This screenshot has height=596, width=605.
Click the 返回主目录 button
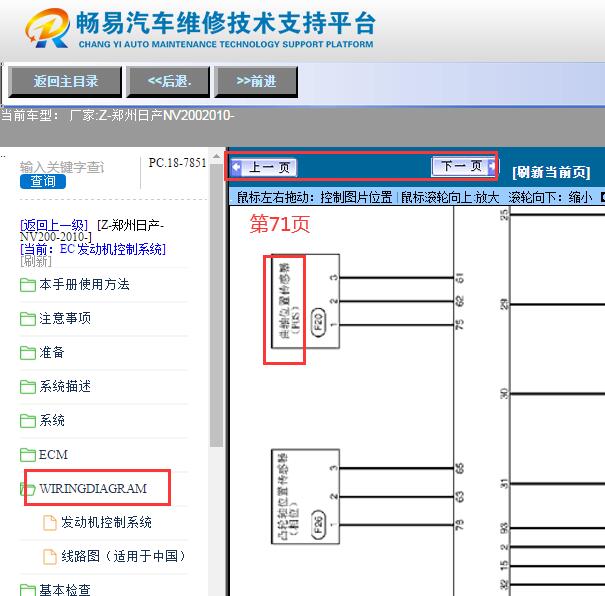pos(65,81)
